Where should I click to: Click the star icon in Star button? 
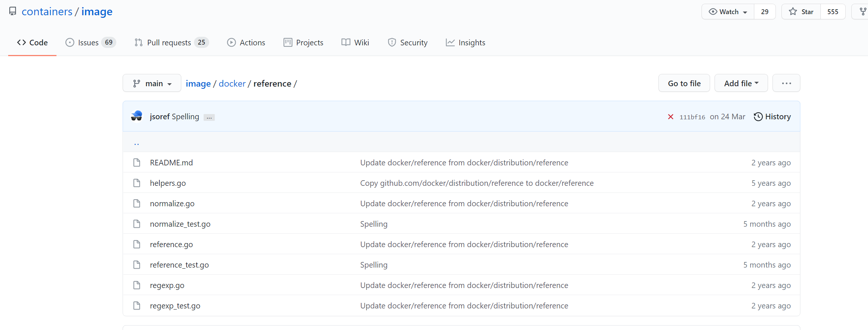click(x=793, y=12)
